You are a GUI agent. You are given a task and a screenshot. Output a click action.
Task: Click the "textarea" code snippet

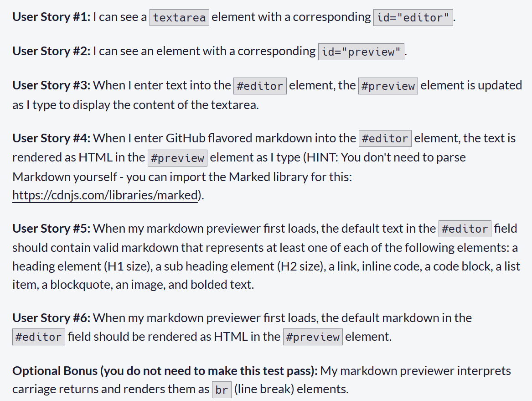(x=179, y=18)
